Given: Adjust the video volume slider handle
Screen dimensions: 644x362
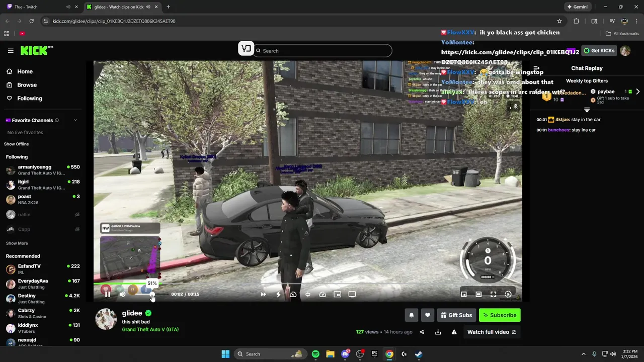Looking at the screenshot, I should point(152,295).
